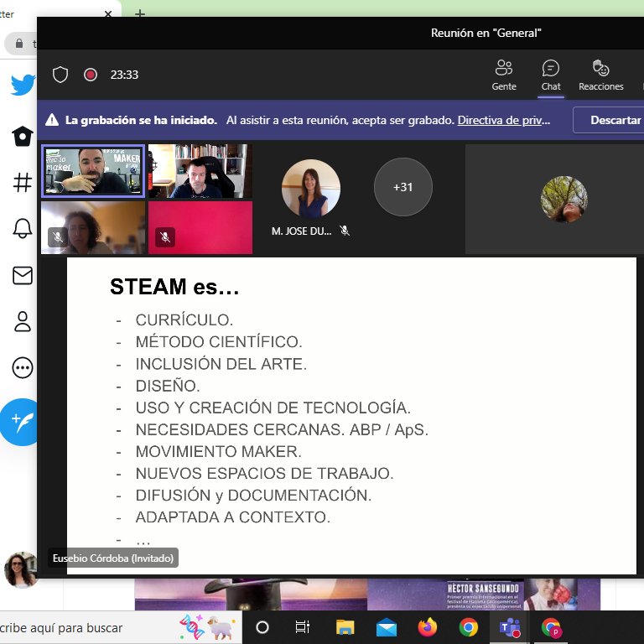Image resolution: width=644 pixels, height=644 pixels.
Task: Open Twitter Messages envelope
Action: [23, 276]
